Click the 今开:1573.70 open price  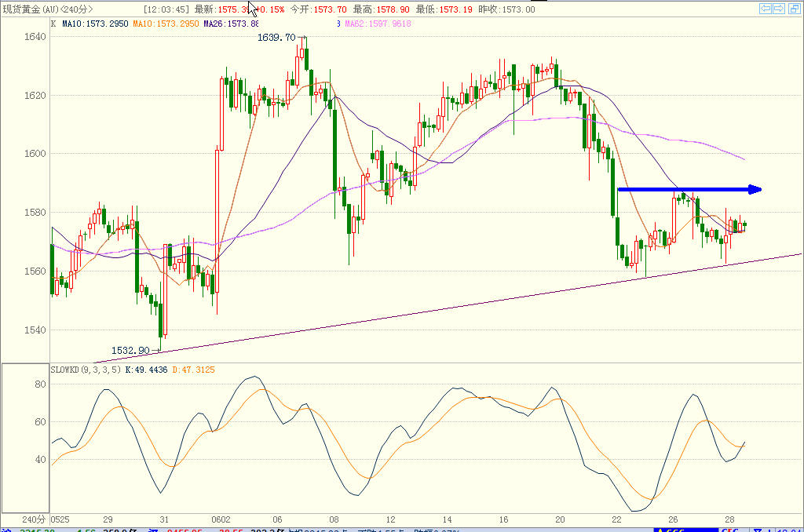pyautogui.click(x=318, y=9)
